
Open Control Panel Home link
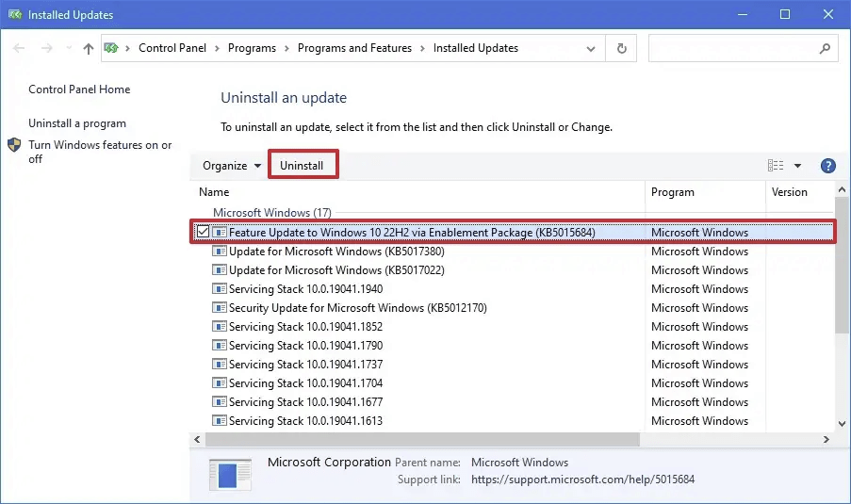(x=79, y=89)
